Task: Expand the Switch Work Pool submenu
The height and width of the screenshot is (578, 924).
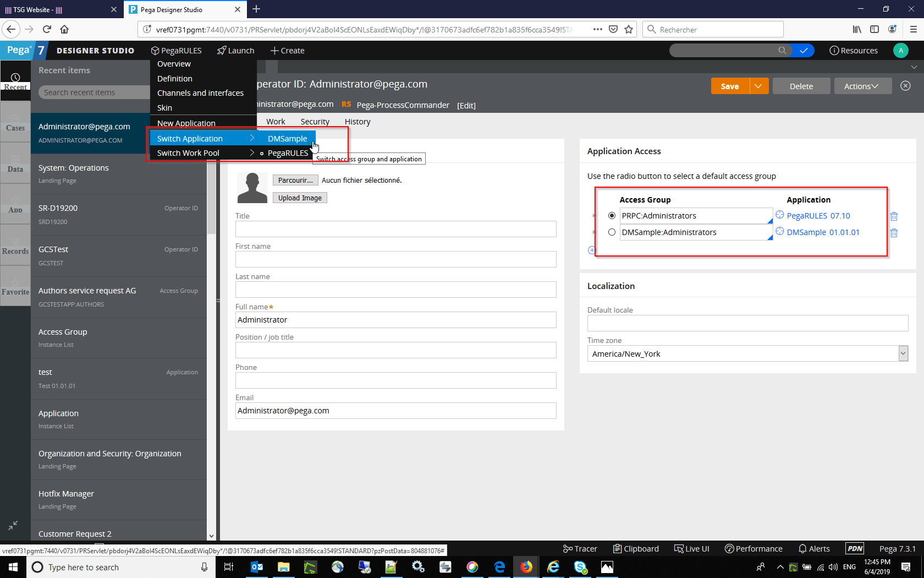Action: tap(203, 153)
